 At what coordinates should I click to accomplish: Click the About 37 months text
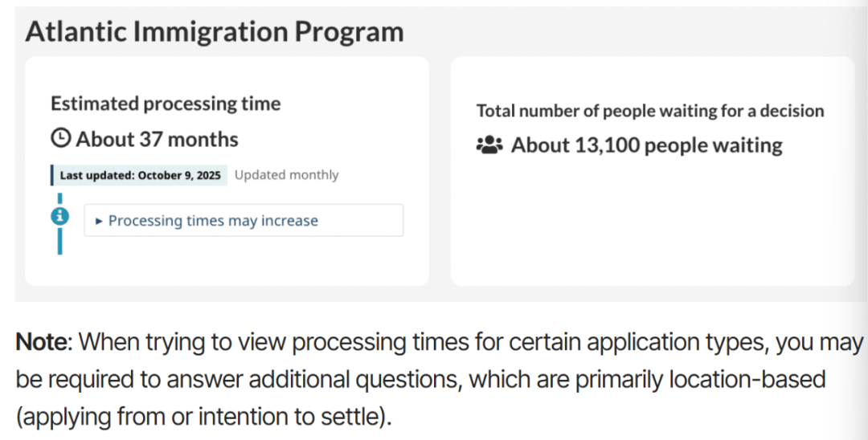(x=158, y=139)
